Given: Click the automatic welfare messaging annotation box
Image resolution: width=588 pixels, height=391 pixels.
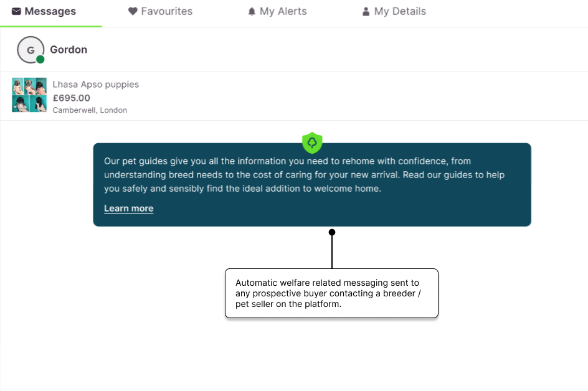Looking at the screenshot, I should click(331, 293).
